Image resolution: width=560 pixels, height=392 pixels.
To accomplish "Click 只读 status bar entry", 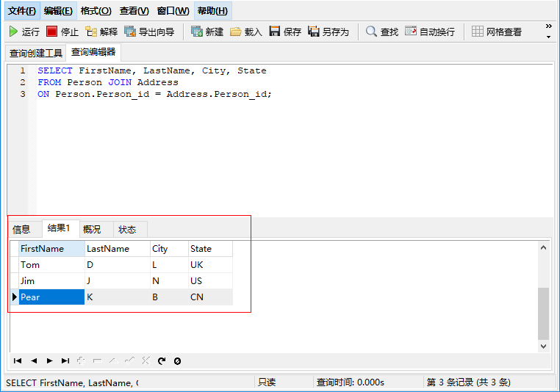I will coord(267,382).
